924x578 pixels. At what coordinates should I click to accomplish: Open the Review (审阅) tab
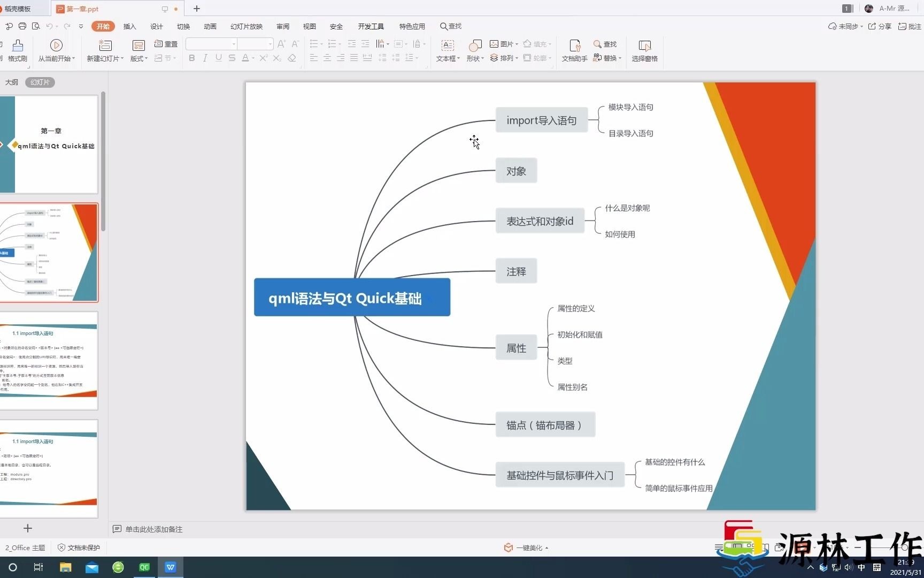point(283,26)
